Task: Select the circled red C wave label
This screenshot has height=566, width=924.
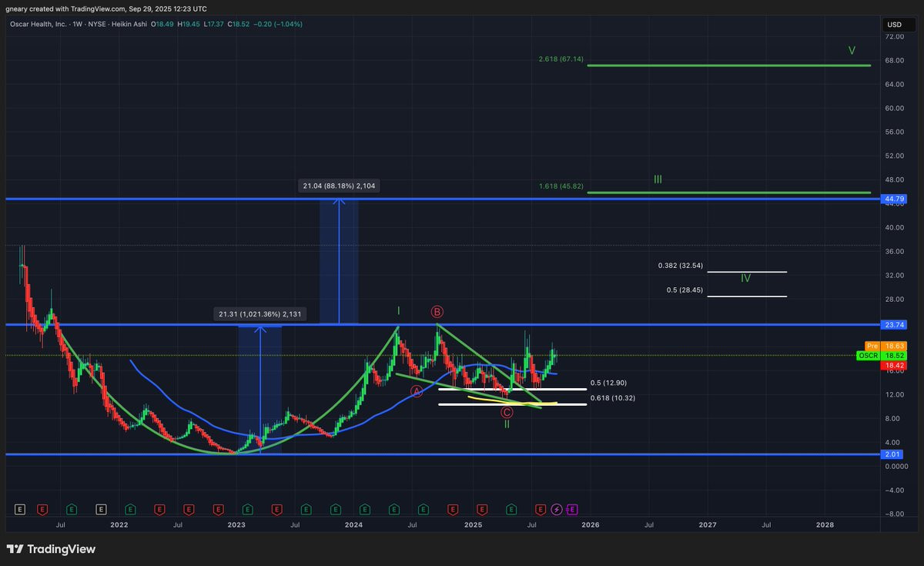Action: (507, 412)
